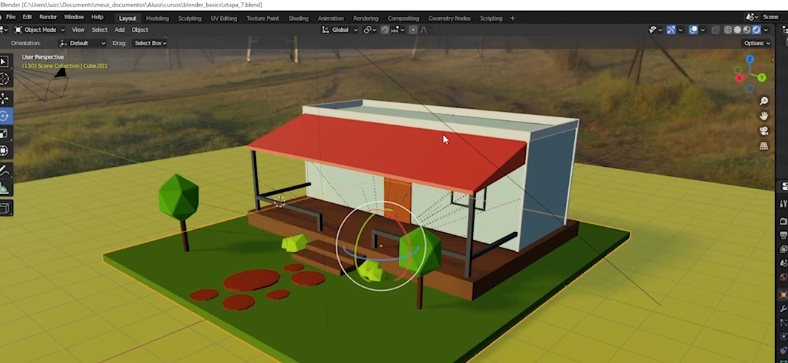Open the Add menu in viewport header
The image size is (788, 363).
120,30
